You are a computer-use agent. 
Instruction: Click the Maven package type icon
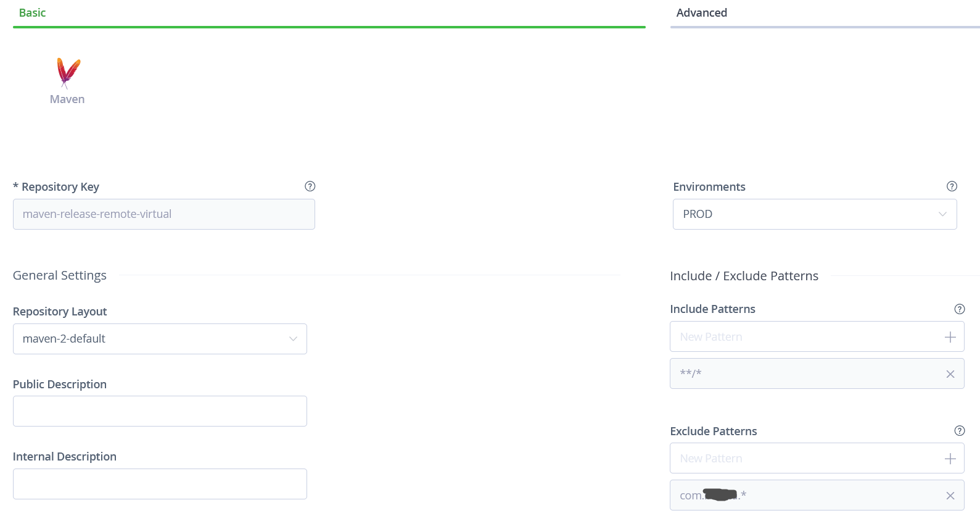pos(68,73)
